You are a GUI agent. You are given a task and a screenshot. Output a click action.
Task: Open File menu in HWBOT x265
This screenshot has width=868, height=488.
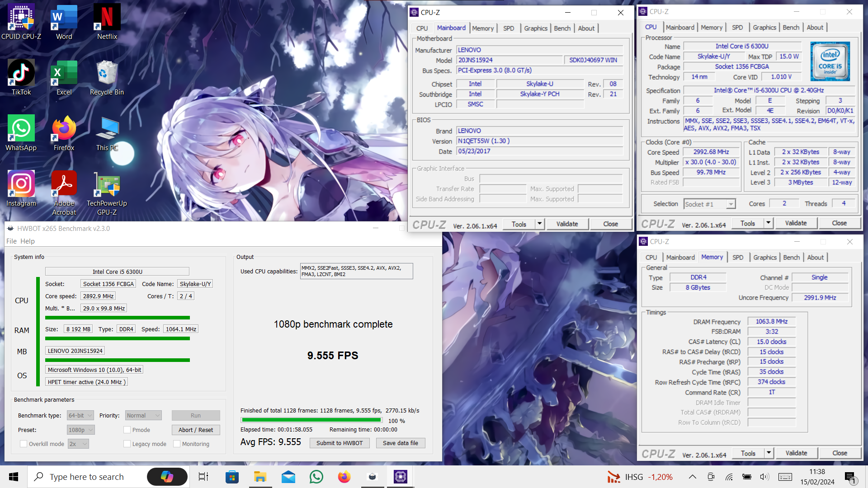pyautogui.click(x=11, y=241)
